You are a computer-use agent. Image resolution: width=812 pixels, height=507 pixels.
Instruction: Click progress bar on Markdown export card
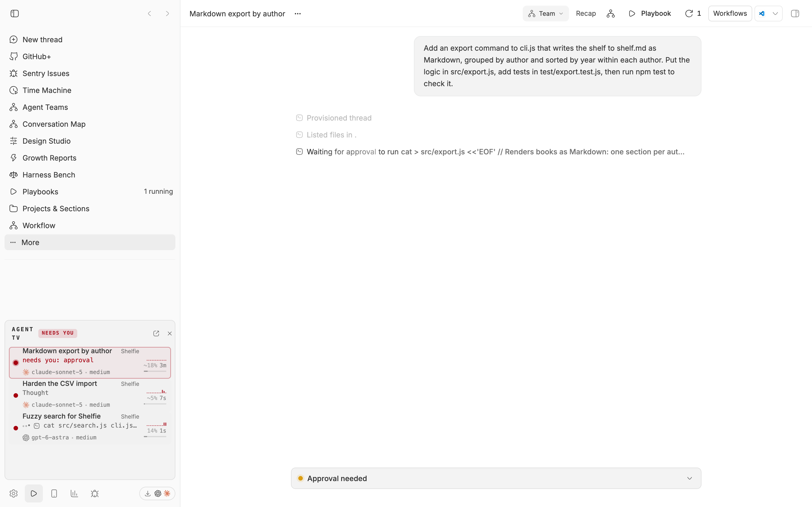(x=155, y=371)
